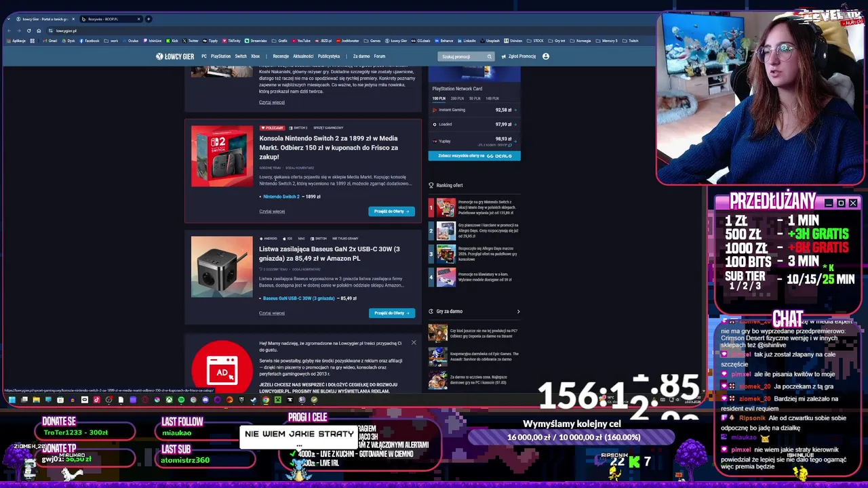Open the Baseus GaN power strip headline

(x=330, y=253)
